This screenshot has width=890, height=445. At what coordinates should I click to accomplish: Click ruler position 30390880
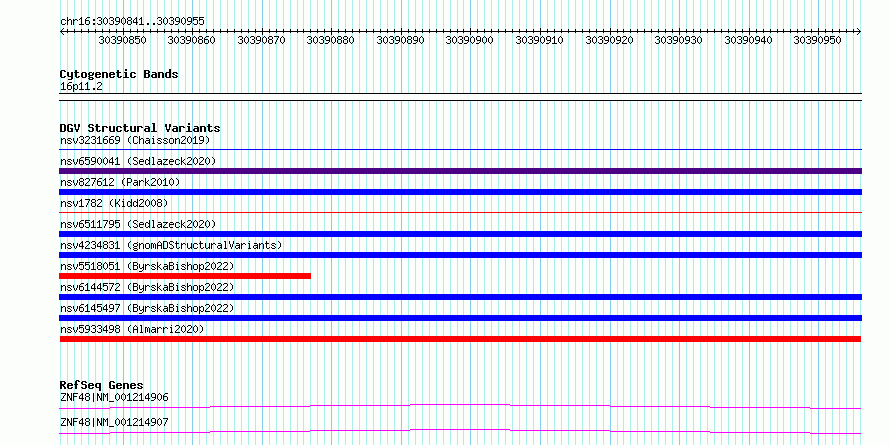(331, 40)
